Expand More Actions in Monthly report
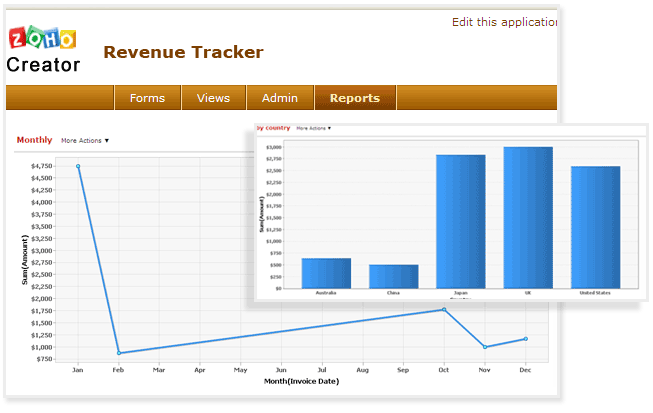The width and height of the screenshot is (653, 413). pos(85,141)
